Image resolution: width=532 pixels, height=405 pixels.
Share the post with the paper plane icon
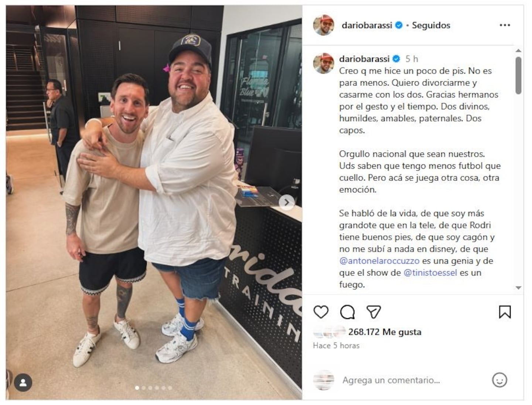[374, 312]
